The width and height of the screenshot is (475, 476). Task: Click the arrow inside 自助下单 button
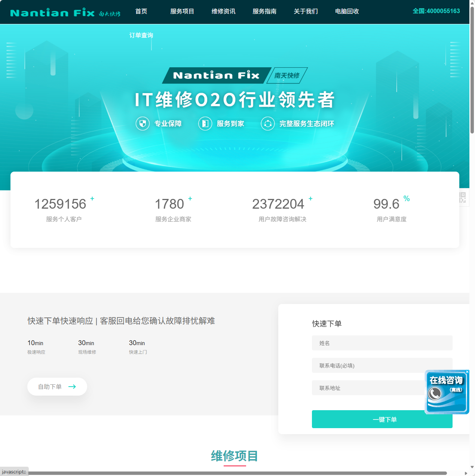(x=73, y=387)
